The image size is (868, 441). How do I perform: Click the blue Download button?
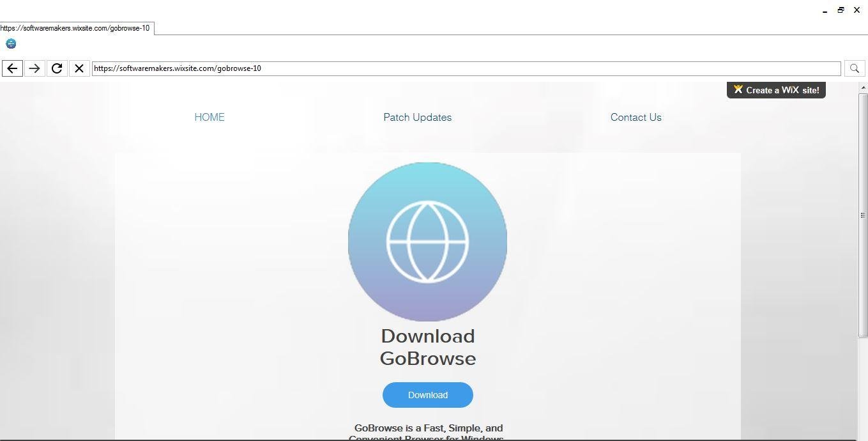click(427, 395)
